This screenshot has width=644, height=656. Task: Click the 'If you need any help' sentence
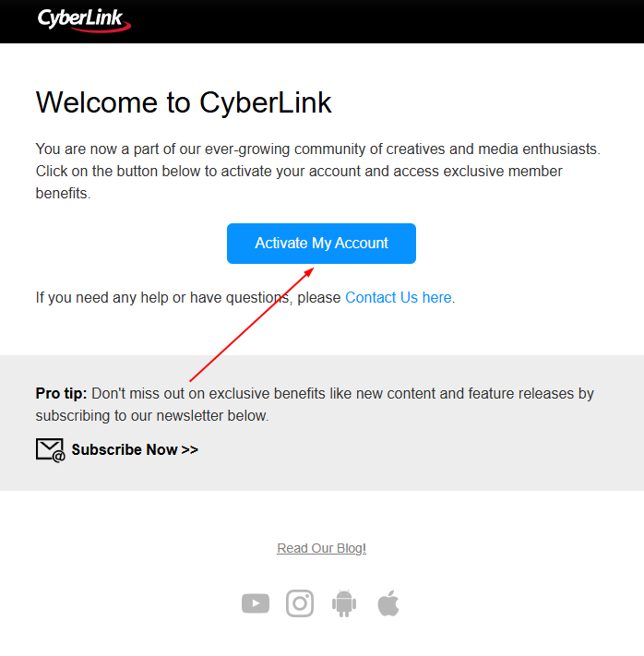(245, 297)
